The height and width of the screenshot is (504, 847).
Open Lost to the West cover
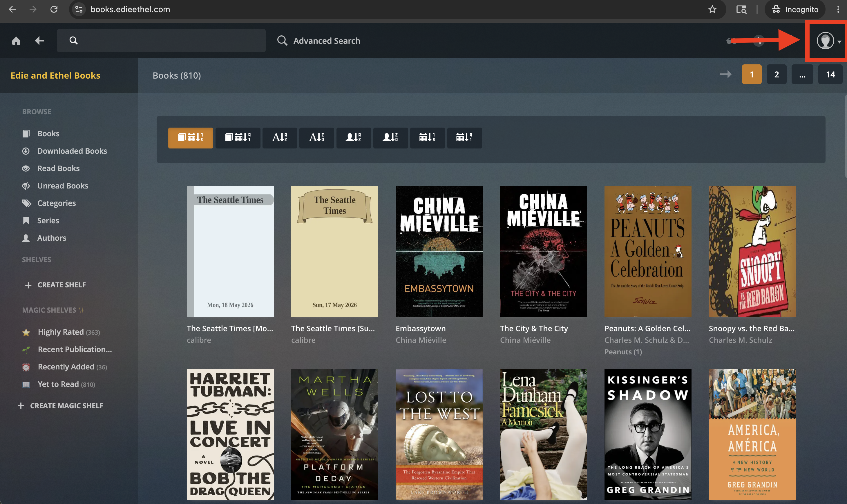(x=439, y=434)
